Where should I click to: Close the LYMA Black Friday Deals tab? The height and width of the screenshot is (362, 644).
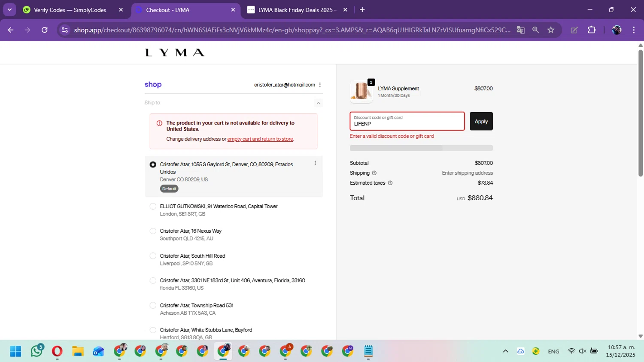coord(345,10)
